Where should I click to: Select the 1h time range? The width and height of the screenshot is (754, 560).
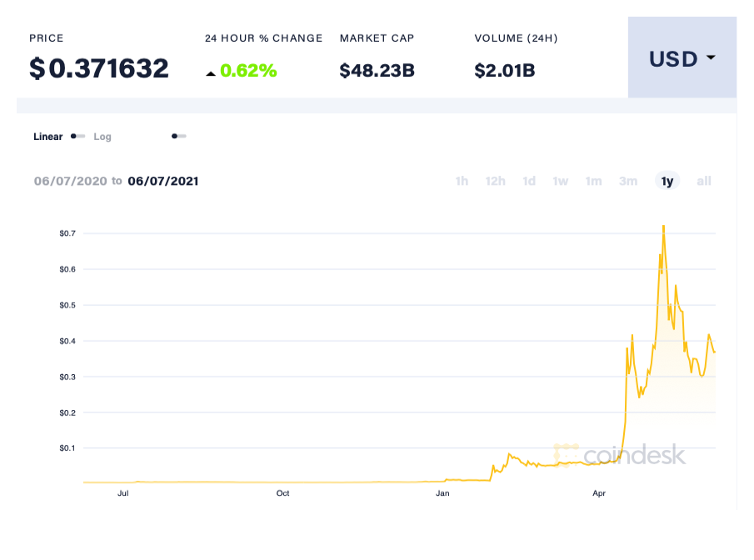tap(462, 181)
